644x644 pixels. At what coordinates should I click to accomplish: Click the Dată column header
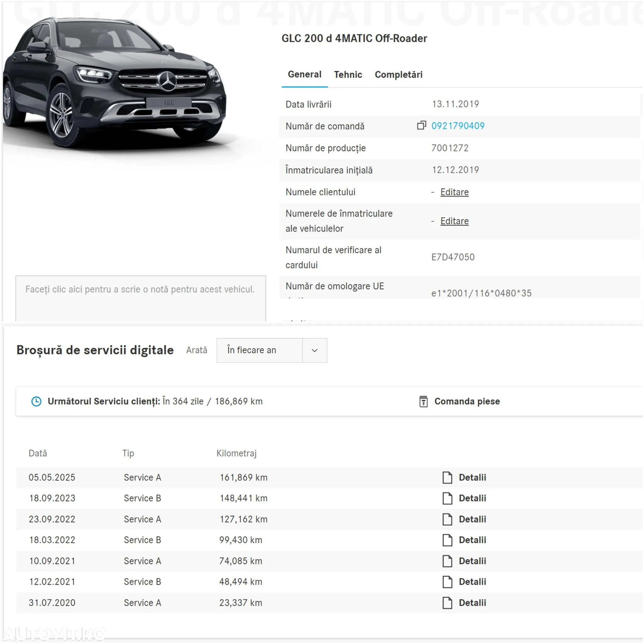coord(38,453)
